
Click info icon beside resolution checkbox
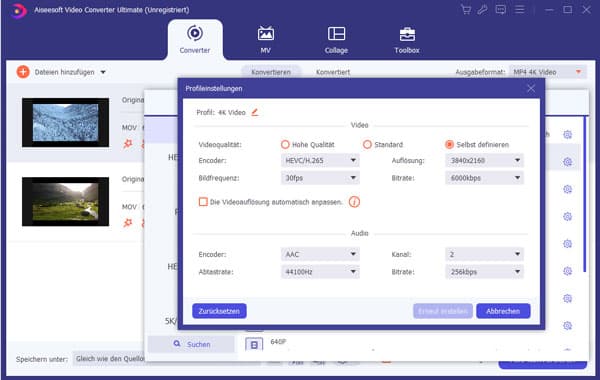[x=354, y=202]
